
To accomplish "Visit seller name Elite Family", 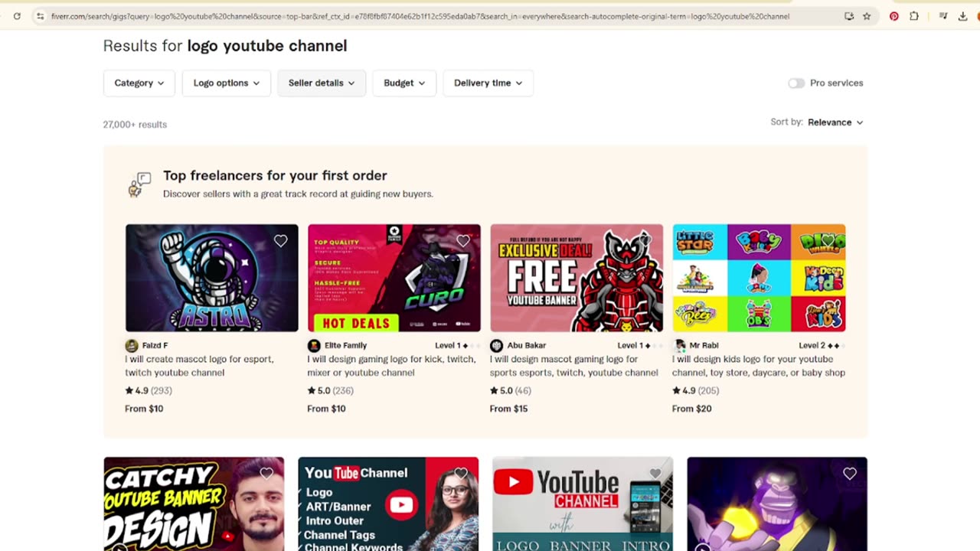I will [345, 346].
